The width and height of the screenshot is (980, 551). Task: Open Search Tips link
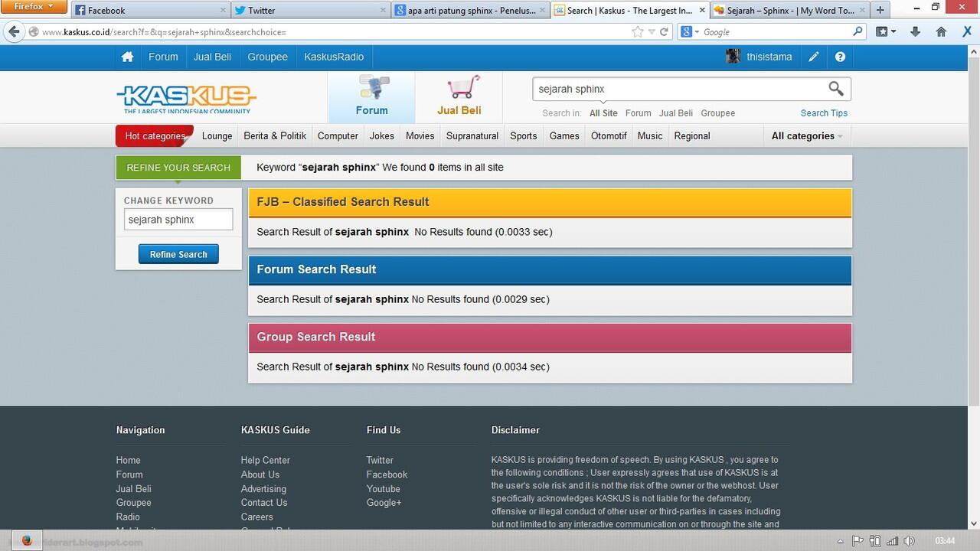coord(824,113)
